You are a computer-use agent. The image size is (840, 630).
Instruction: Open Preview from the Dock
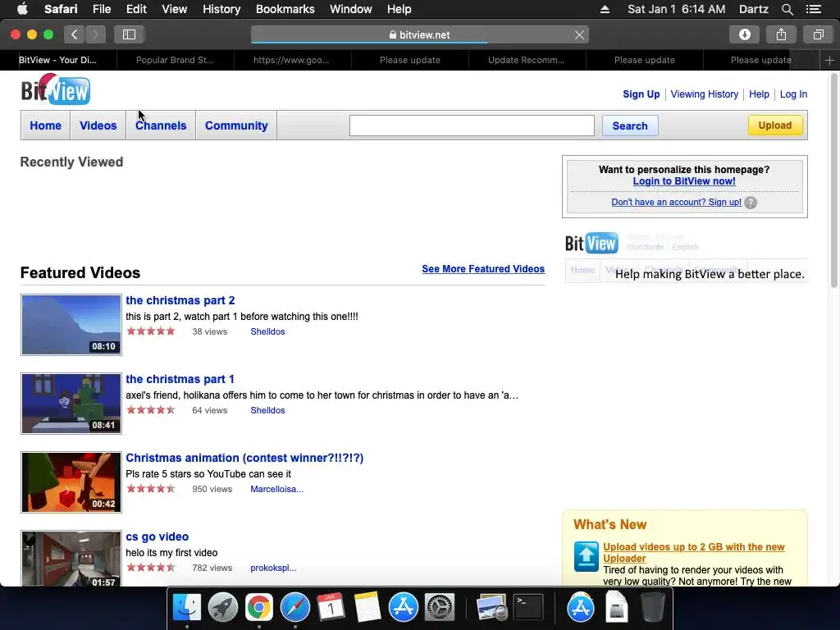pos(492,608)
